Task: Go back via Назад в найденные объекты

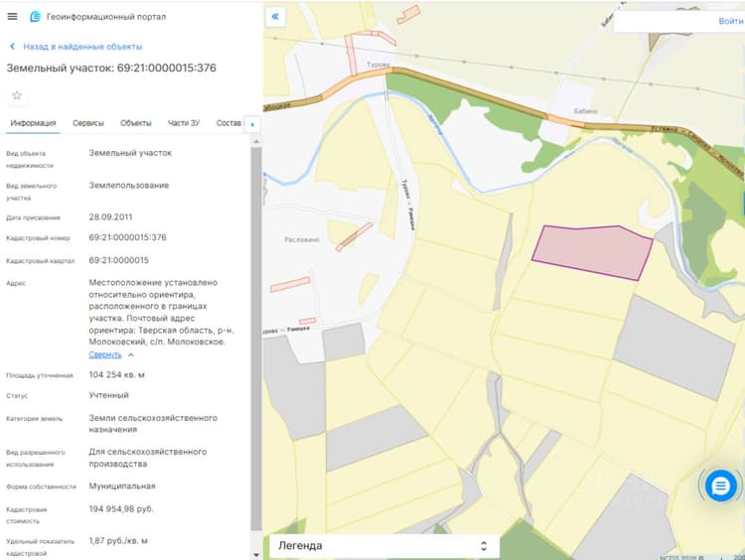Action: click(82, 47)
